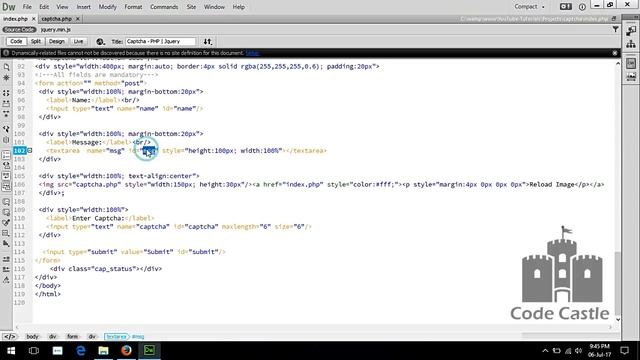The width and height of the screenshot is (640, 360).
Task: Open the Site menu
Action: tap(191, 7)
